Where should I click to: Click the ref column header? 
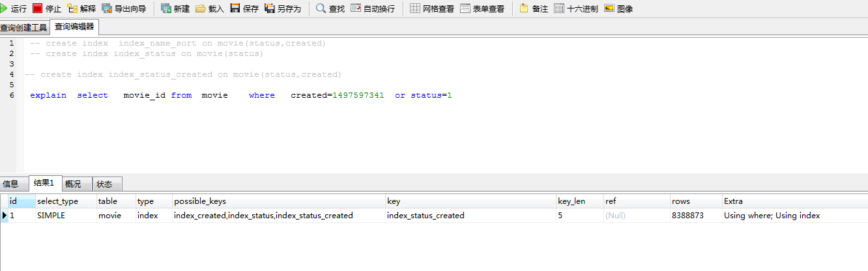click(637, 201)
